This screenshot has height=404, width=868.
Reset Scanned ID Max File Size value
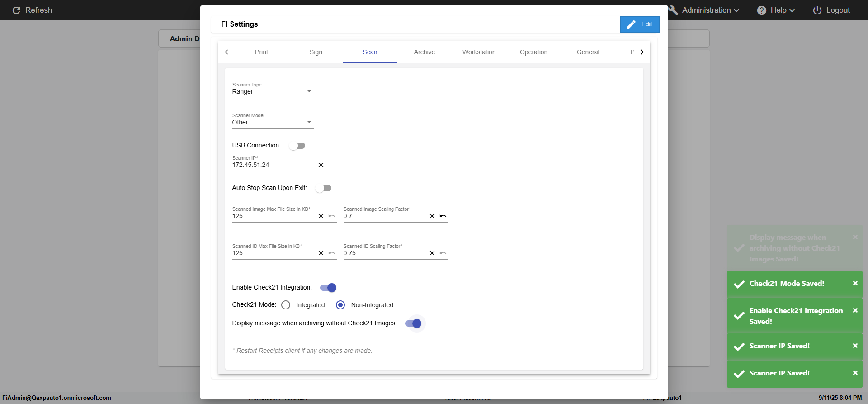point(332,253)
